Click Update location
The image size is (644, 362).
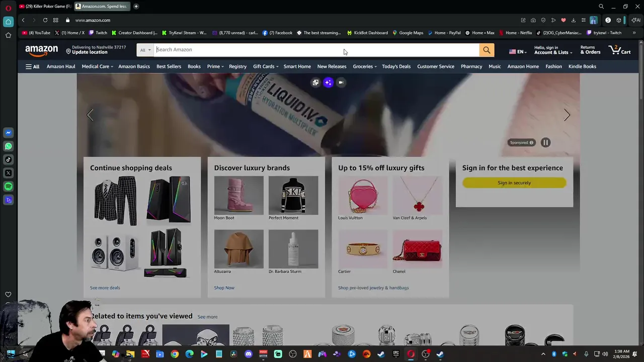pos(90,52)
